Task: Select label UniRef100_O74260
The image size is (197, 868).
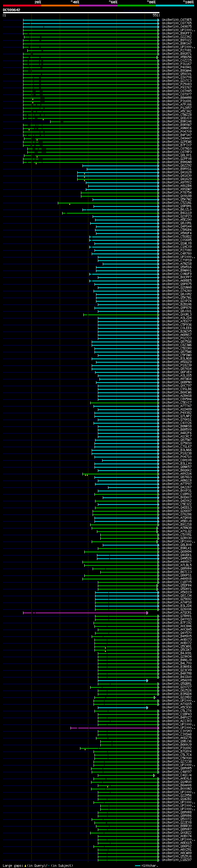Action: [176, 291]
